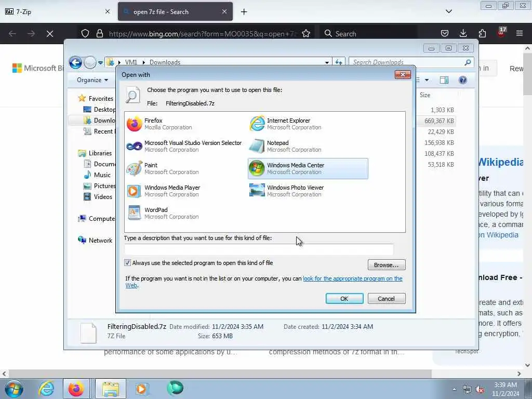Select Network in the navigation pane
Screen dimensions: 532x399
click(100, 240)
